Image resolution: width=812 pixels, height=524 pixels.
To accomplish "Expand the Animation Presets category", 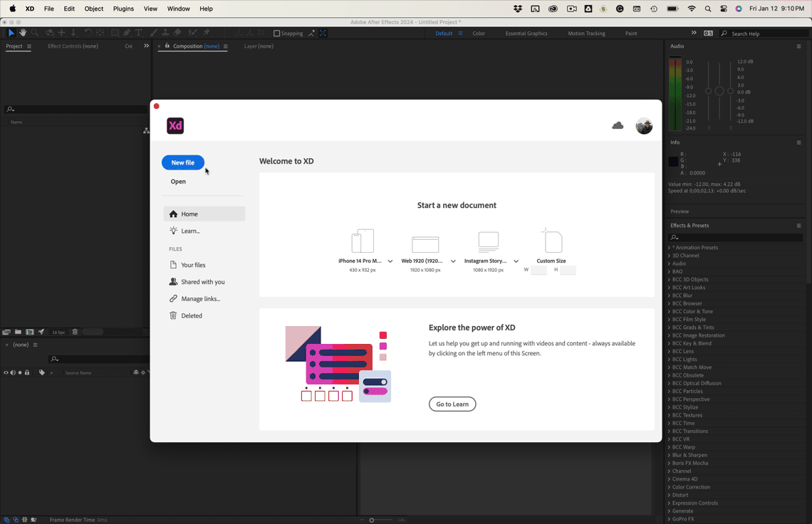I will (x=669, y=248).
